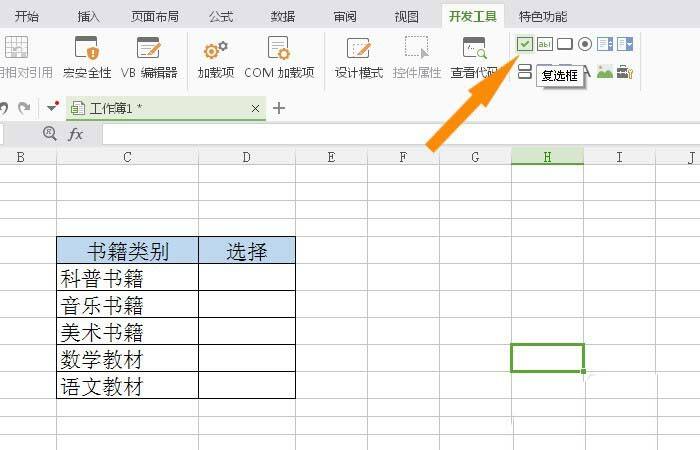700x450 pixels.
Task: Select column I header
Action: pos(619,157)
